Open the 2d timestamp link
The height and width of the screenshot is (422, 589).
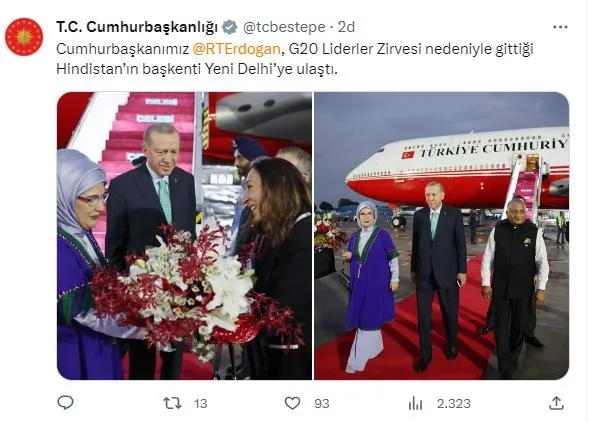[x=346, y=27]
